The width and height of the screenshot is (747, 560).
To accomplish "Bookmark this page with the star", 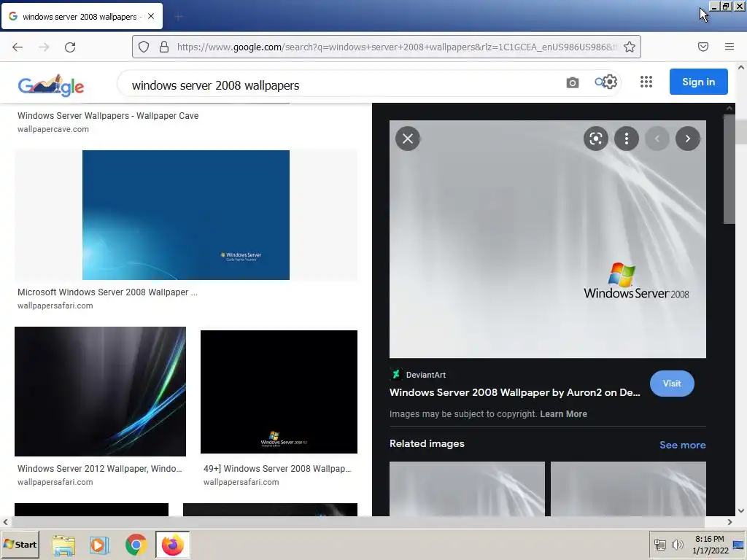I will tap(630, 47).
